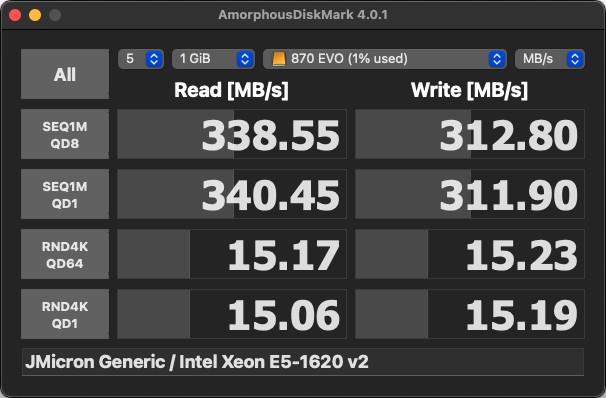Minimize the window with the yellow button
The height and width of the screenshot is (398, 606).
35,15
